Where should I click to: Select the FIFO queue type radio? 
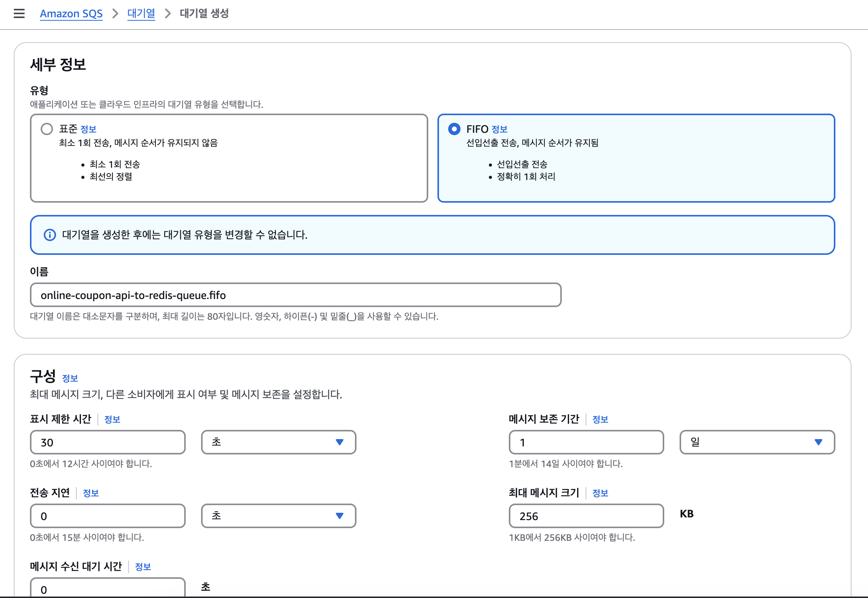coord(454,129)
